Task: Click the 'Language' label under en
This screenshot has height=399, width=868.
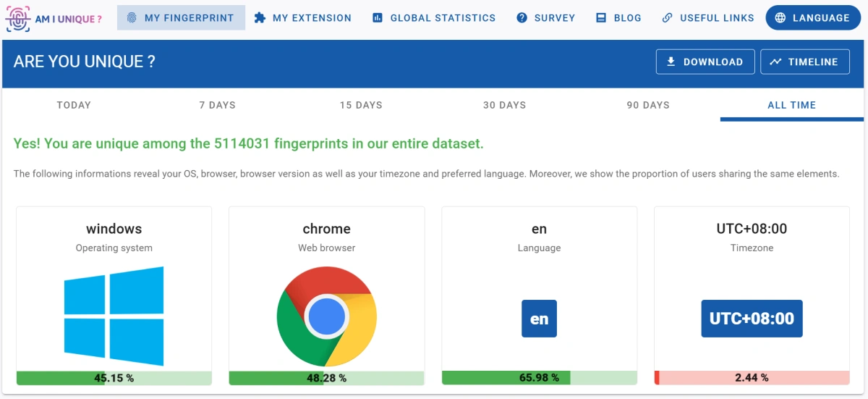Action: 539,248
